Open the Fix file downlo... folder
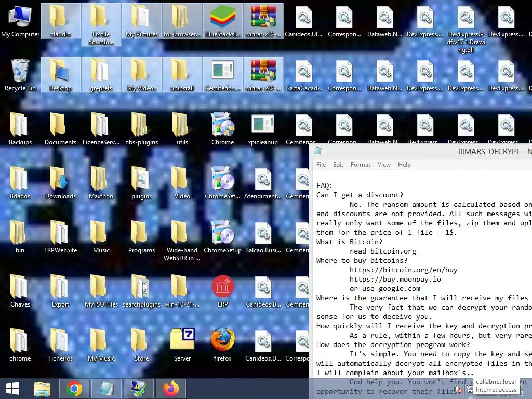This screenshot has height=399, width=532. tap(101, 25)
